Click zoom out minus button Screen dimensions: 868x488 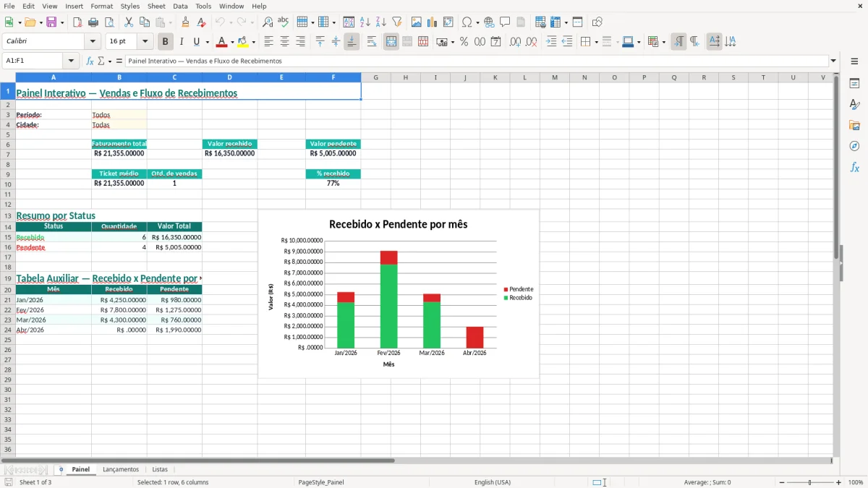pyautogui.click(x=781, y=482)
